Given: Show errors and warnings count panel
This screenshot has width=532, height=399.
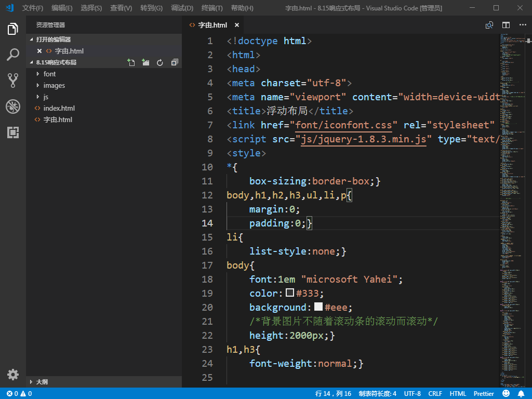Looking at the screenshot, I should click(19, 394).
